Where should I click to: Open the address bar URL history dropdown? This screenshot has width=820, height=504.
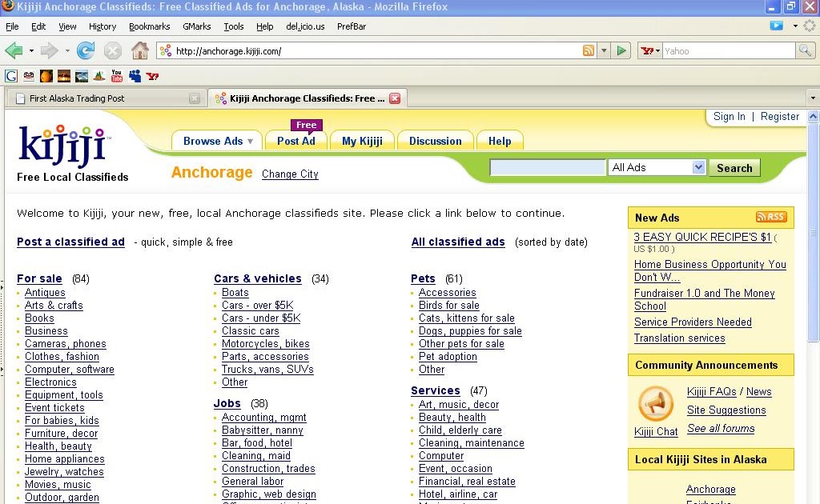(604, 50)
